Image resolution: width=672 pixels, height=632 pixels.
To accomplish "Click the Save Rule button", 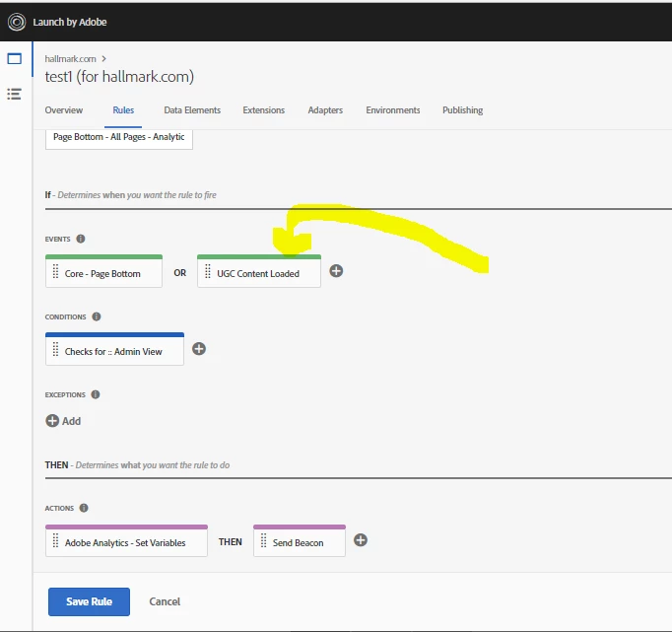I will click(89, 601).
